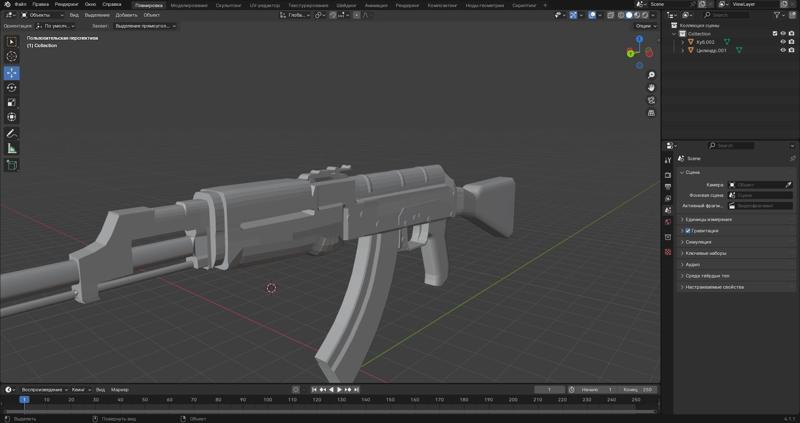Open the Справка menu
The height and width of the screenshot is (423, 800).
click(112, 5)
